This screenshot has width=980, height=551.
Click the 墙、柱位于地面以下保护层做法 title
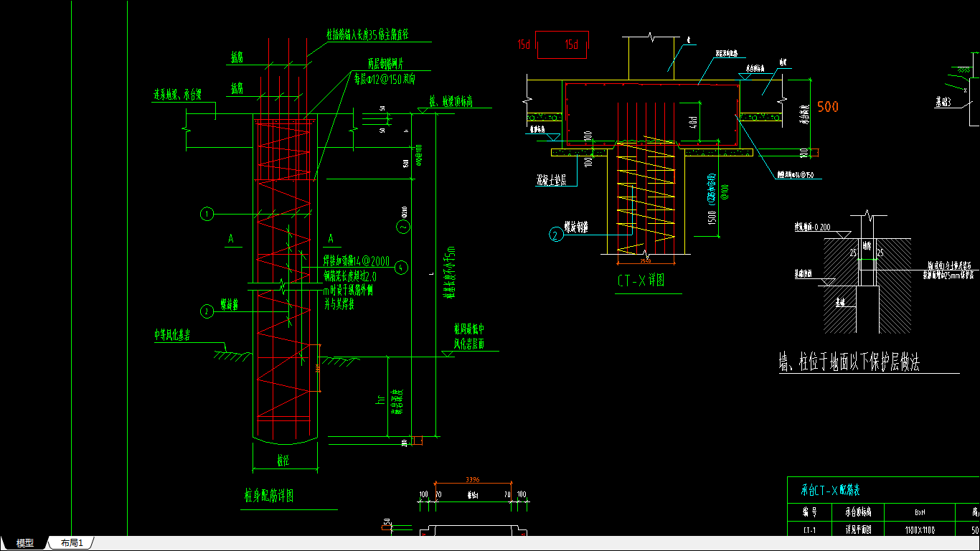(x=849, y=363)
